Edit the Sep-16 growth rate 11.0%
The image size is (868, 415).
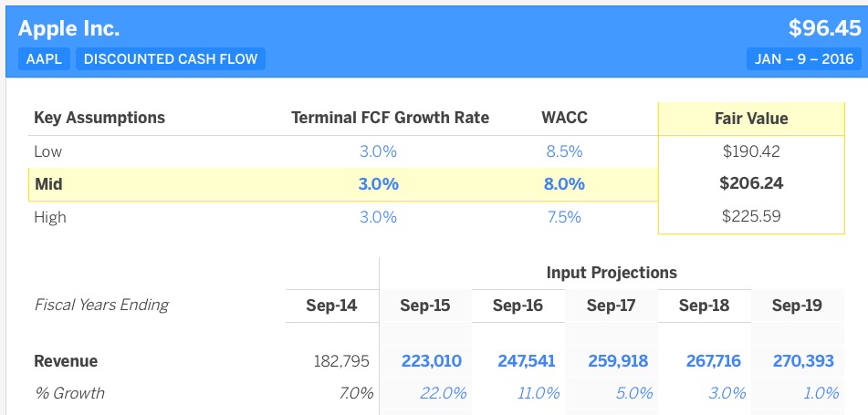click(x=537, y=393)
